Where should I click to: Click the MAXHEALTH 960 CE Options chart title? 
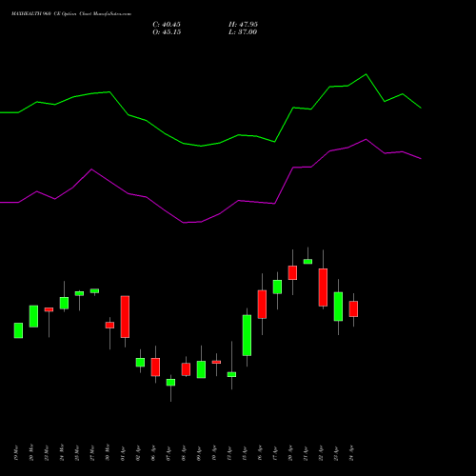click(71, 14)
